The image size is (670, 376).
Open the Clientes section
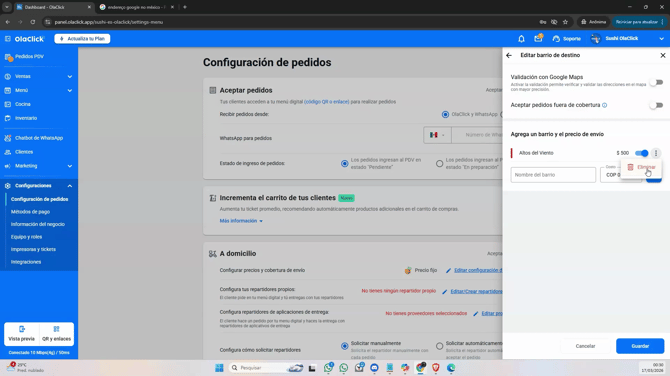(24, 152)
